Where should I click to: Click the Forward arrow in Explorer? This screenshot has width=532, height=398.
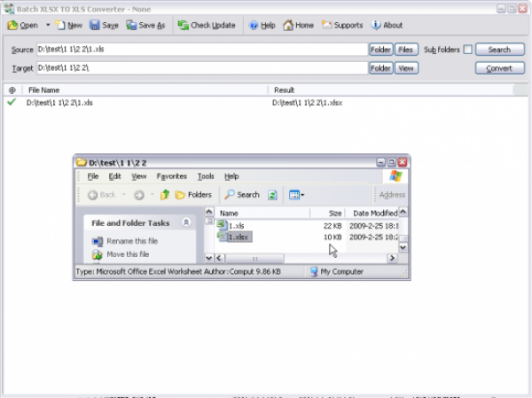(x=139, y=195)
